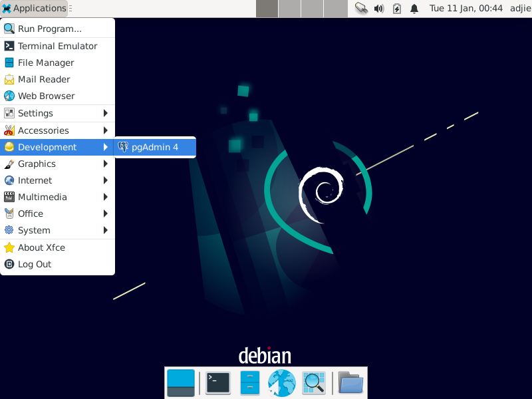The width and height of the screenshot is (532, 399).
Task: Open About Xfce
Action: (57, 247)
